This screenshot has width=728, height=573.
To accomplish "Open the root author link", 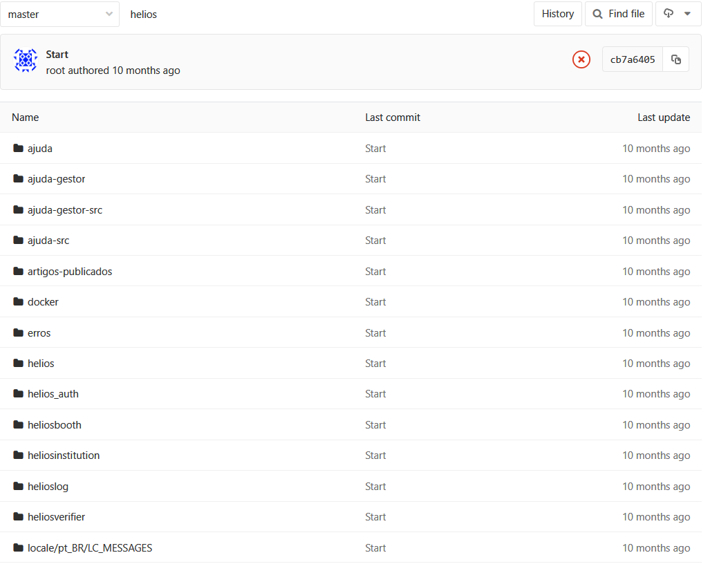I will (x=55, y=71).
